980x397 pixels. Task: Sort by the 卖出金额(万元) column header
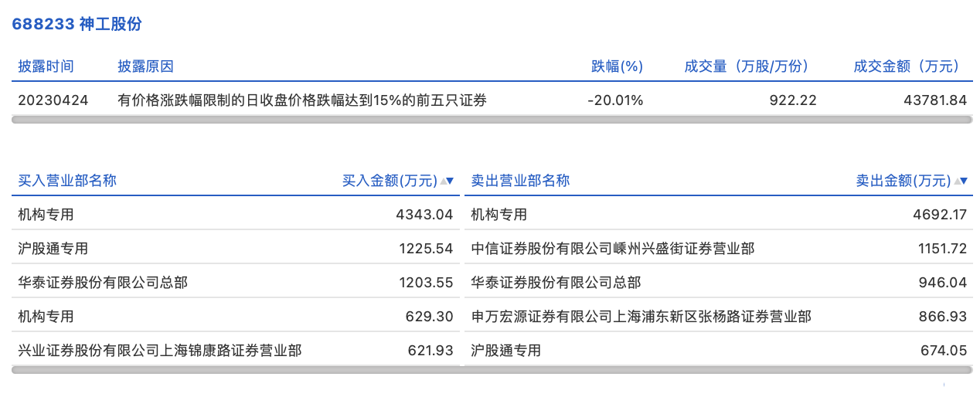pyautogui.click(x=903, y=181)
